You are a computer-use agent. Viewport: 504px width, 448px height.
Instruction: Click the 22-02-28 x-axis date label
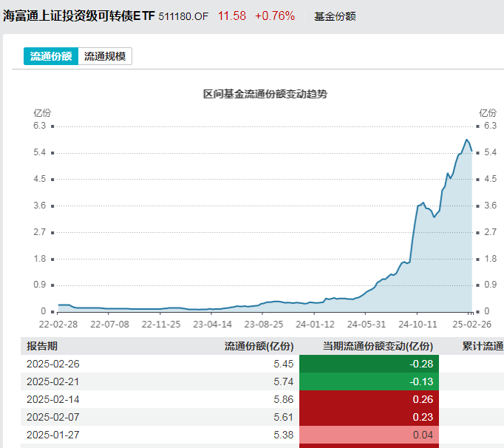[x=58, y=325]
